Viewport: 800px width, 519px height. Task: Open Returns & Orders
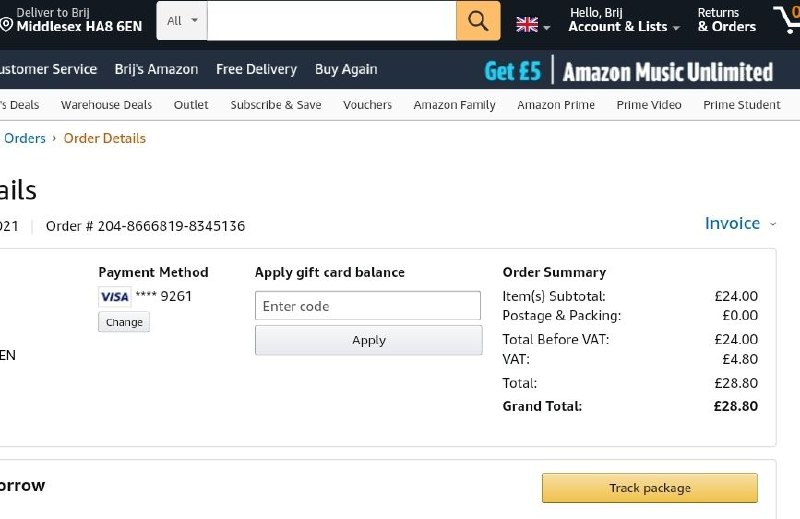pyautogui.click(x=726, y=20)
